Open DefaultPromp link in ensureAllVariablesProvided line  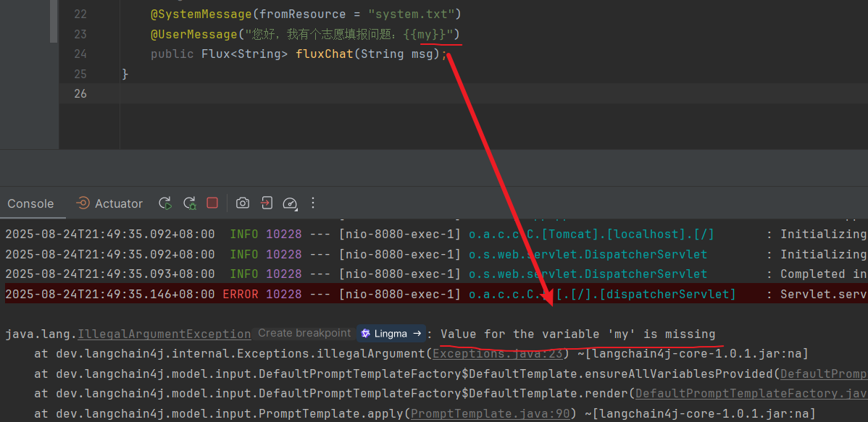point(825,374)
